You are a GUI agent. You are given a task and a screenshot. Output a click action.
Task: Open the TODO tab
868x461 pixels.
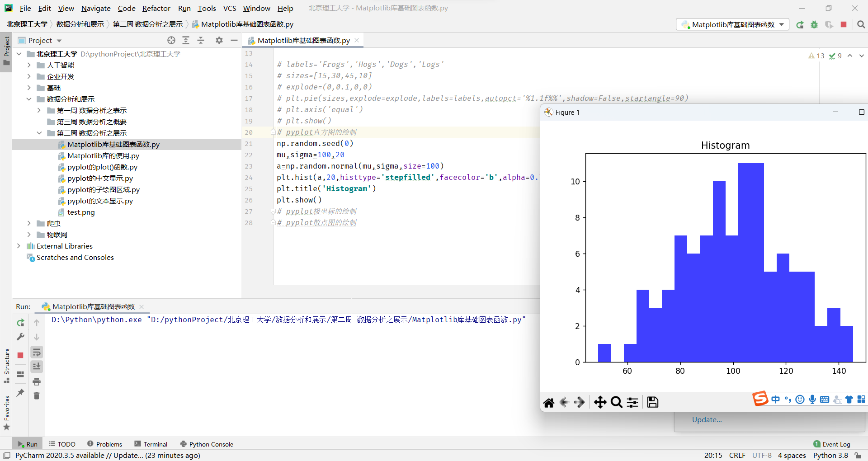(x=62, y=444)
